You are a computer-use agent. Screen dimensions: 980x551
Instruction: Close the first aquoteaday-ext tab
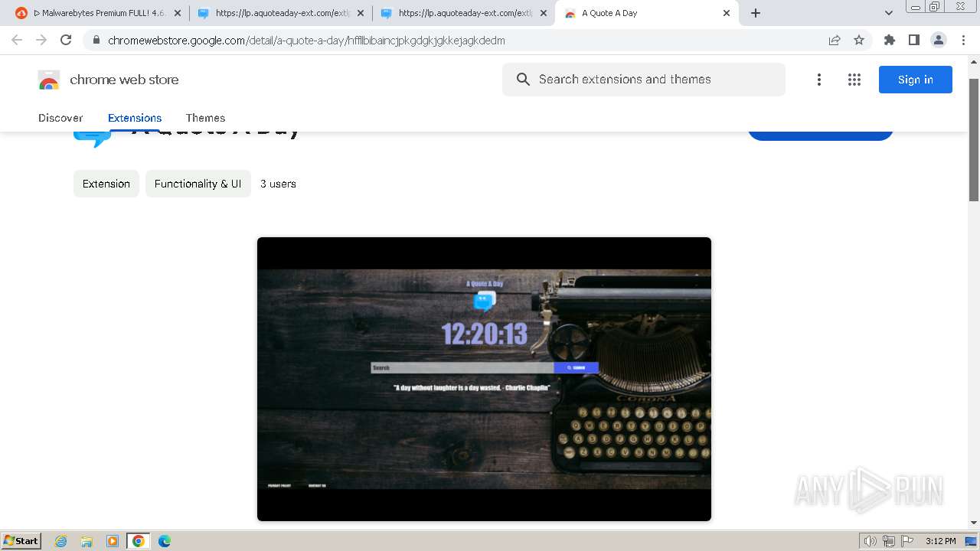(x=361, y=13)
